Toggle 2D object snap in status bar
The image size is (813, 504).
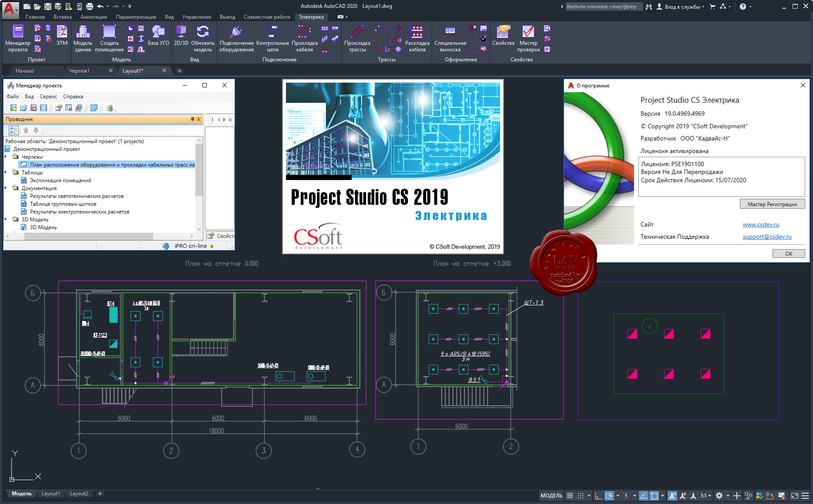pyautogui.click(x=654, y=495)
